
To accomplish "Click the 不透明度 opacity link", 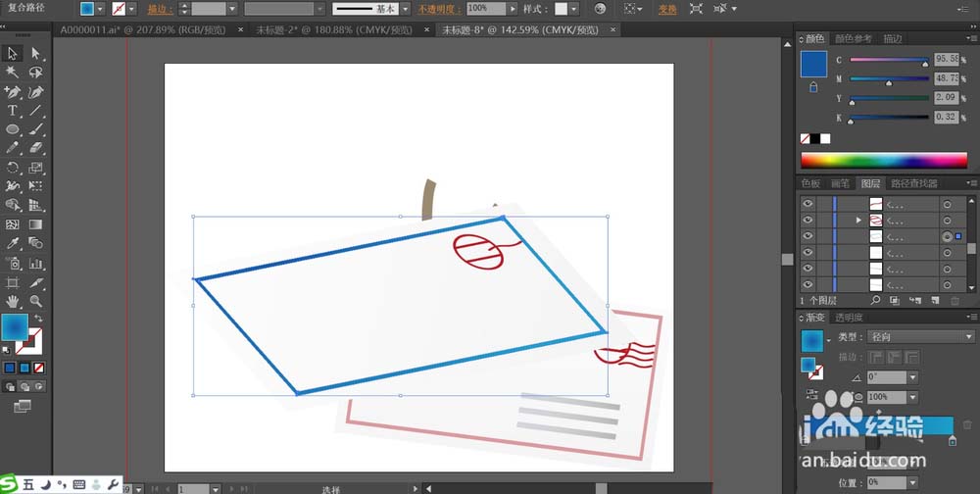I will tap(437, 9).
